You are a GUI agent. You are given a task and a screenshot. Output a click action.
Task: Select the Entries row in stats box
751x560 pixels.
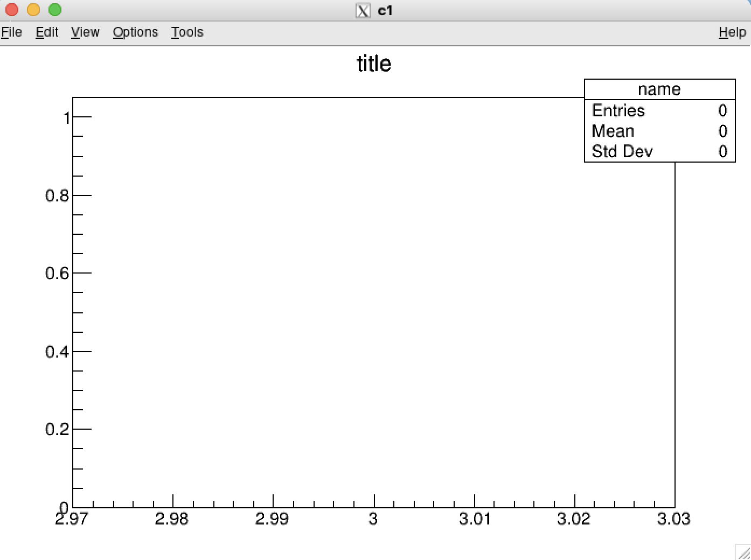[659, 110]
